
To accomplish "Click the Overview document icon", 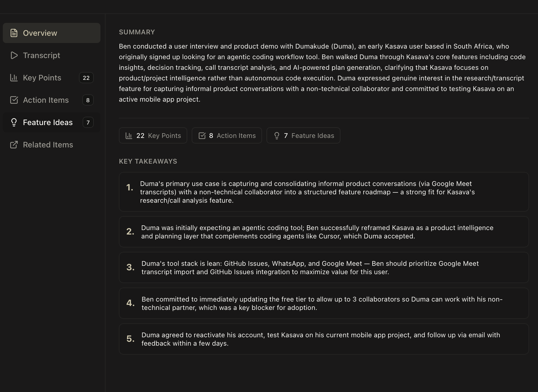I will coord(14,33).
